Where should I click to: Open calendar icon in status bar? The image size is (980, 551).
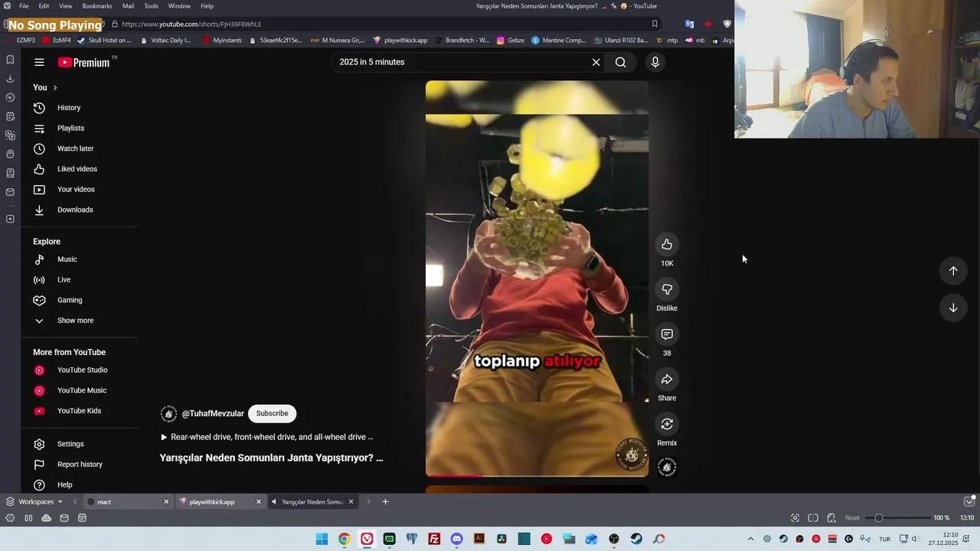[x=82, y=518]
